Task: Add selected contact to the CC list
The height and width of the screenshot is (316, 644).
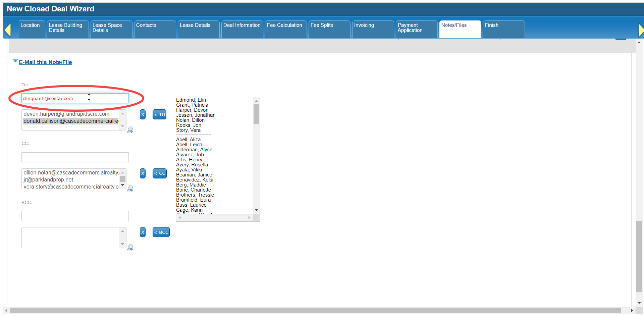Action: tap(160, 173)
